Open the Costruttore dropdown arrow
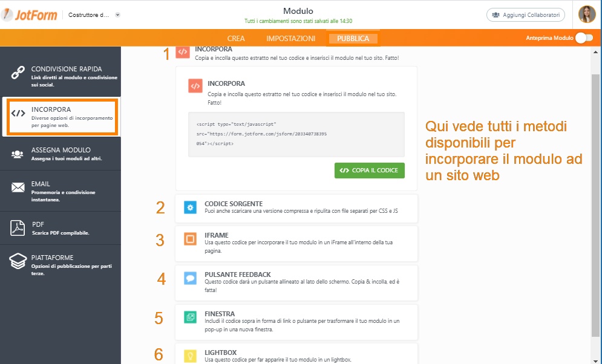 (117, 15)
